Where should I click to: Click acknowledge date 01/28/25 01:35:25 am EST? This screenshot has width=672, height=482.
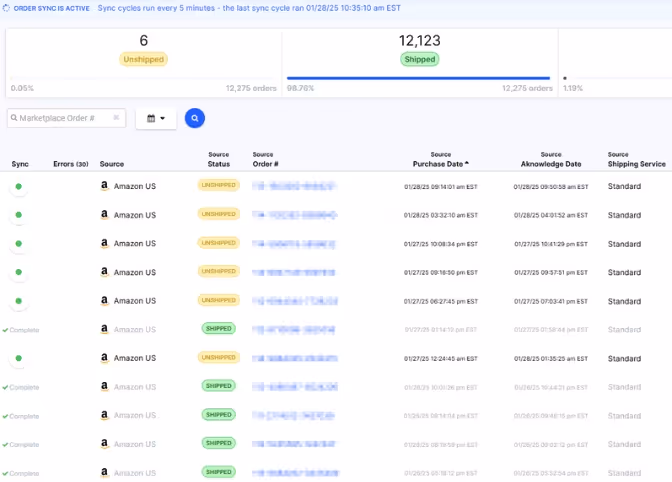tap(551, 359)
